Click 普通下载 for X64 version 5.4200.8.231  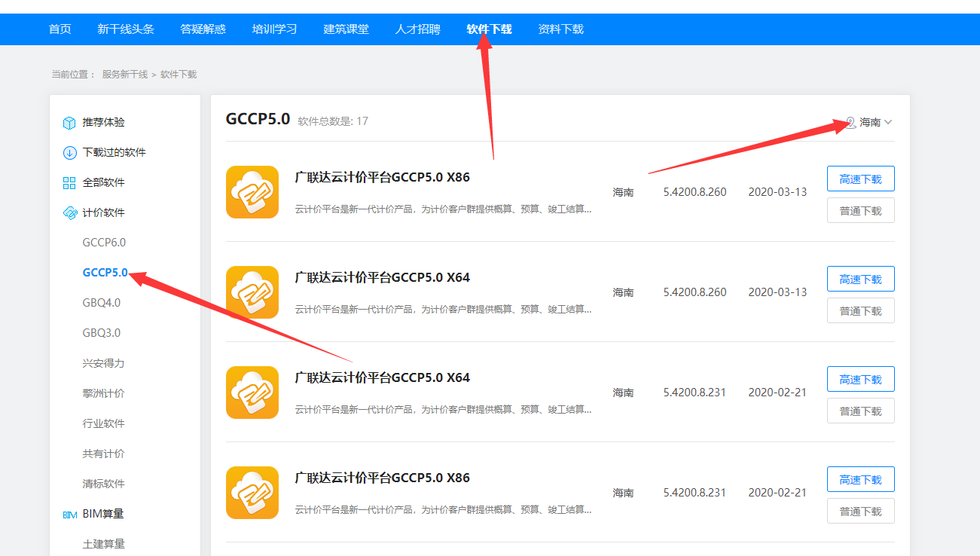[x=861, y=411]
